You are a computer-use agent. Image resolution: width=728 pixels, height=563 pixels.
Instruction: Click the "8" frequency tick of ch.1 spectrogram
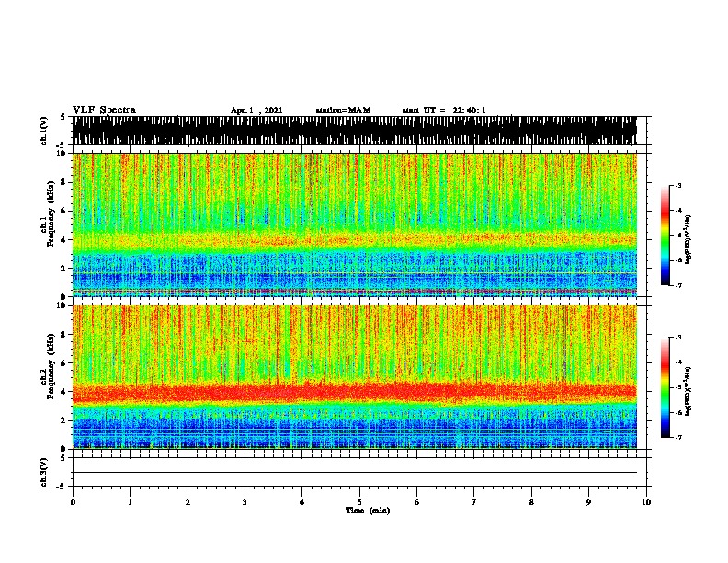tap(65, 182)
